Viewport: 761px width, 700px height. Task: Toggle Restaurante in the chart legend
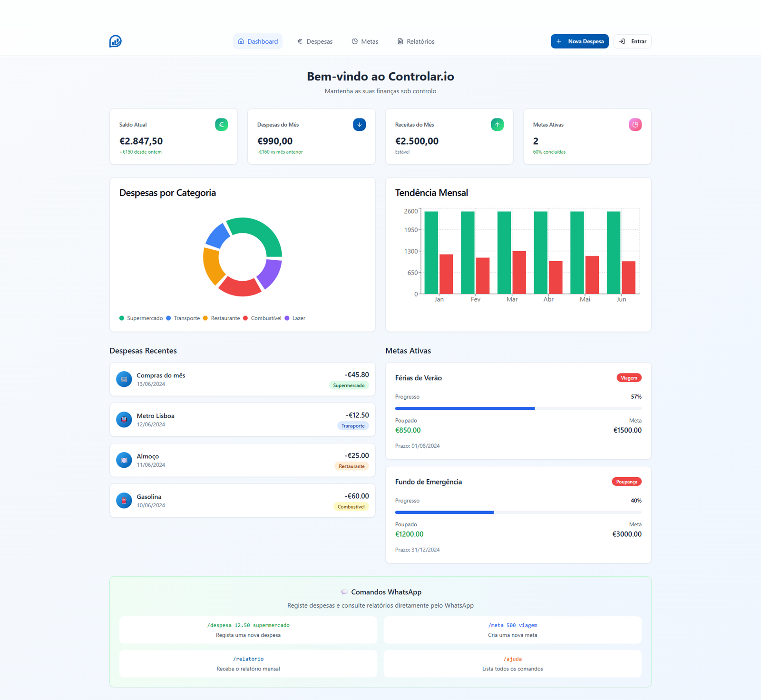[222, 318]
